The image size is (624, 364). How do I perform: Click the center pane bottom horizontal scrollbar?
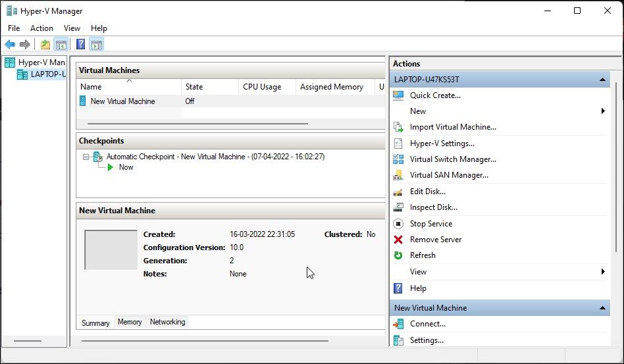(x=205, y=341)
